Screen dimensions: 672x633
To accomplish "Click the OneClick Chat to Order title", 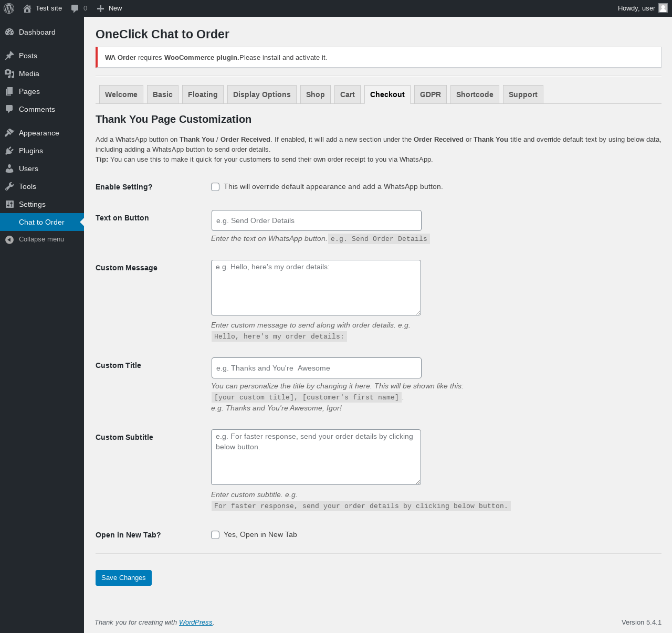I will coord(162,34).
